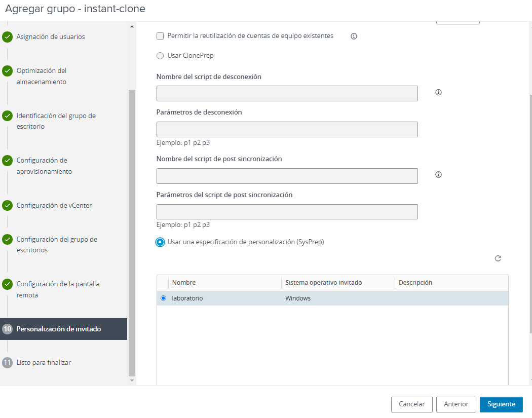Image resolution: width=532 pixels, height=418 pixels.
Task: Click green checkmark icon for Asignación de usuarios
Action: click(x=7, y=37)
